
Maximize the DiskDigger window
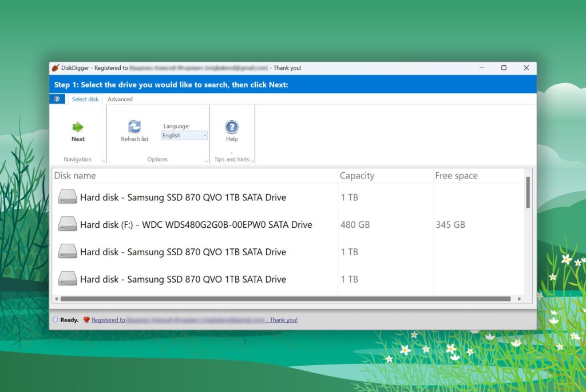pos(504,68)
